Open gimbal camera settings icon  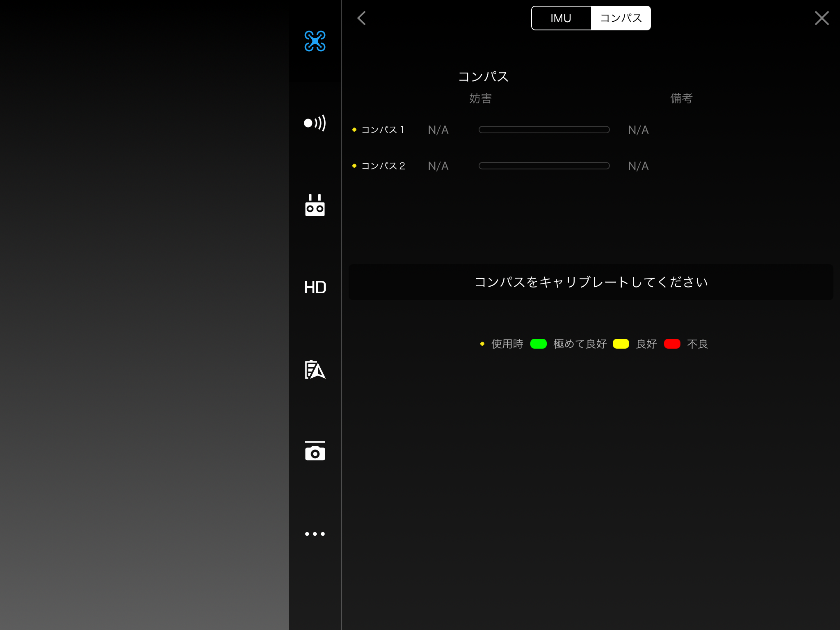click(315, 451)
